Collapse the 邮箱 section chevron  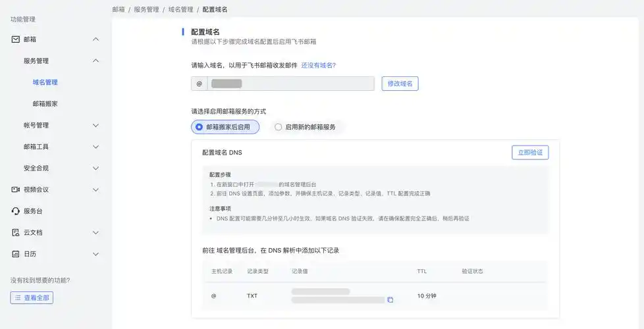point(95,39)
